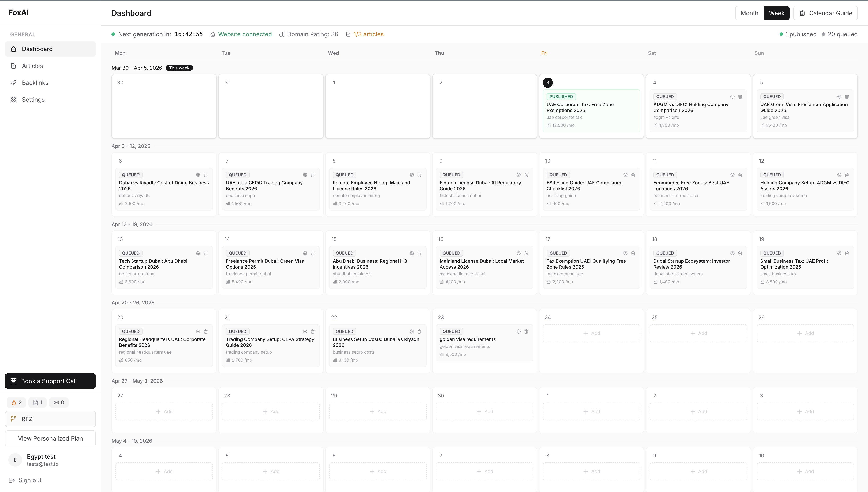This screenshot has width=868, height=492.
Task: Click the articles counter badge showing 1
Action: point(38,403)
